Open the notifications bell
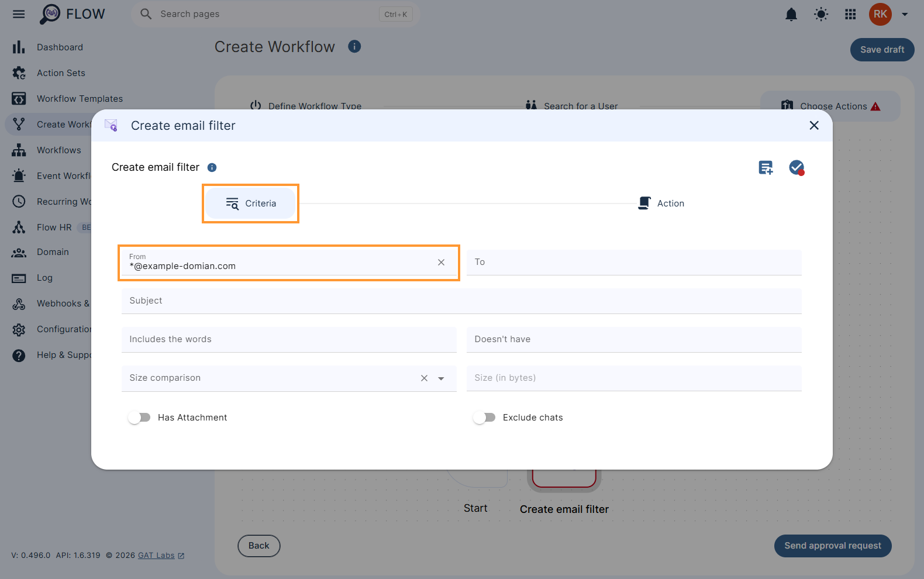Viewport: 924px width, 579px height. (791, 14)
